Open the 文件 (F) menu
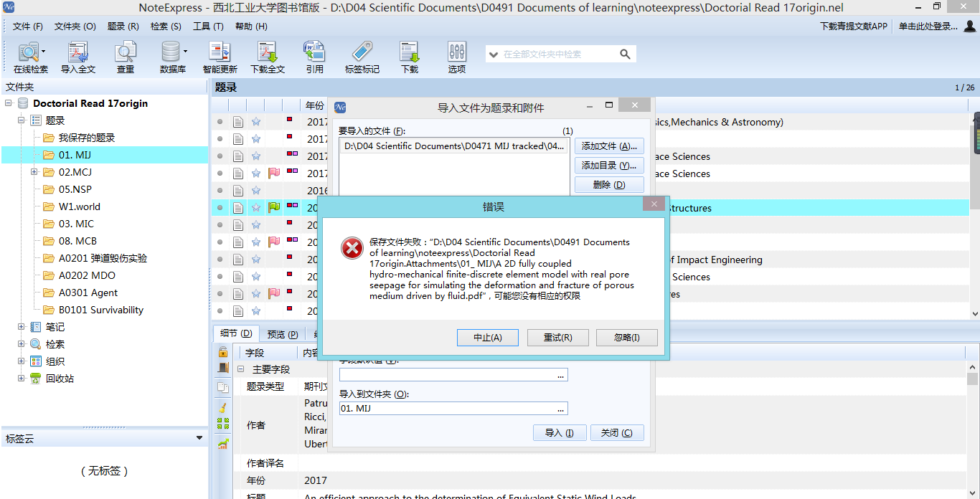This screenshot has width=980, height=499. [x=28, y=27]
